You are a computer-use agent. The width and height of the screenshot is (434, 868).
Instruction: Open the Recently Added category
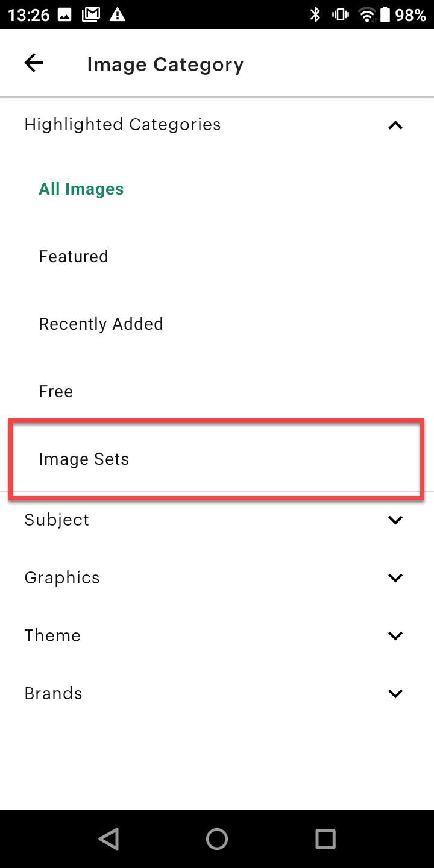(101, 324)
